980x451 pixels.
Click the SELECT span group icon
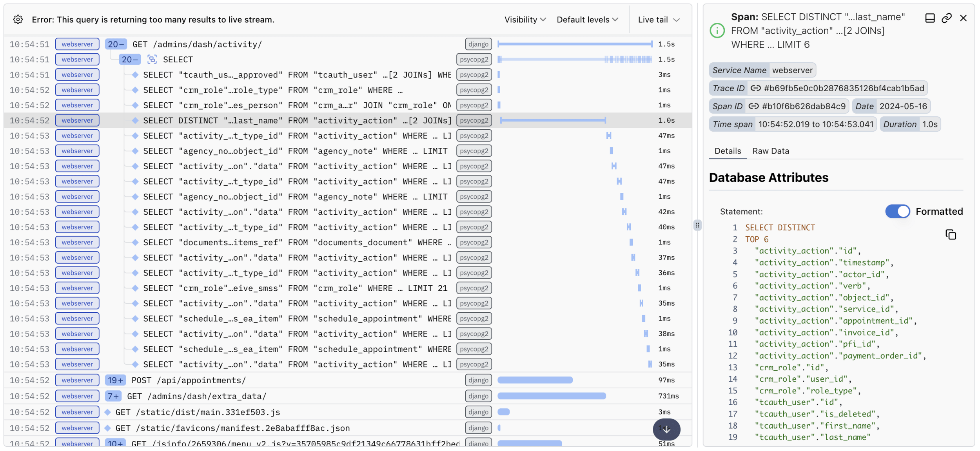click(152, 60)
